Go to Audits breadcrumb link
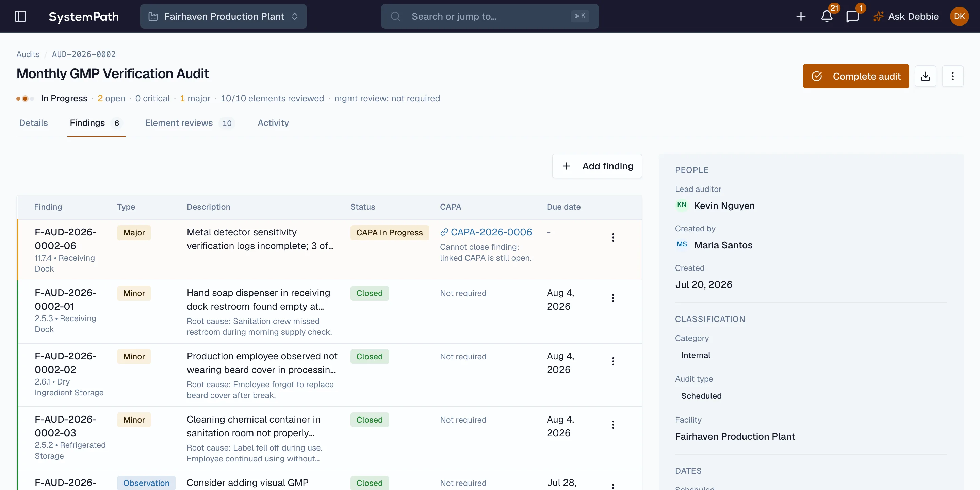The width and height of the screenshot is (980, 490). pos(28,54)
